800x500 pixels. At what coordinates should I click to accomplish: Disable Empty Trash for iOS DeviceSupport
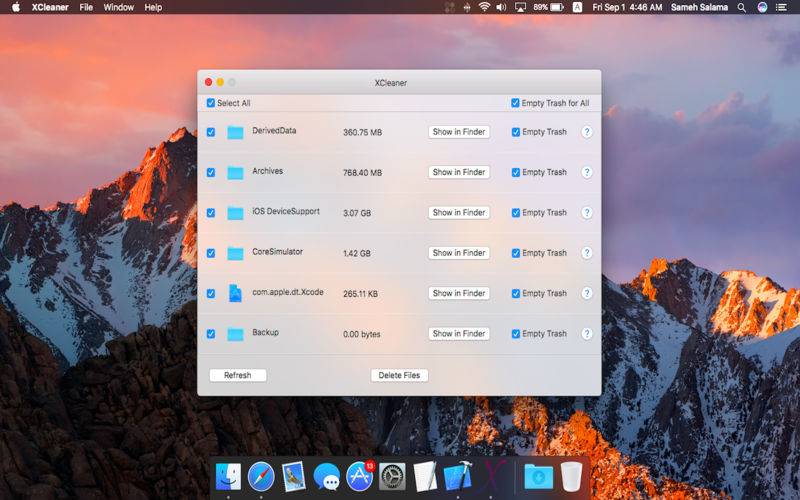tap(516, 213)
